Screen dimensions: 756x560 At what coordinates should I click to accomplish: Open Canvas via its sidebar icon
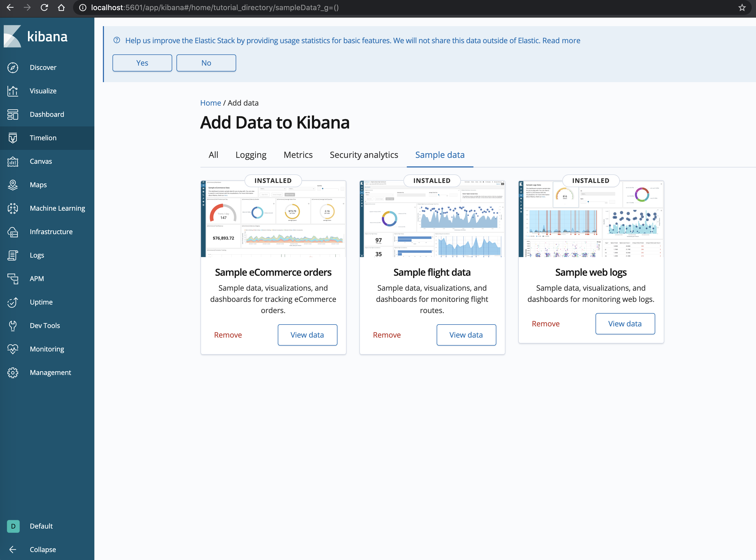13,161
